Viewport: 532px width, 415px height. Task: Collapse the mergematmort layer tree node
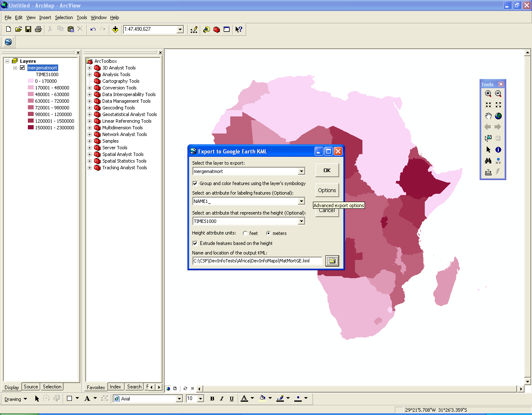[x=15, y=68]
